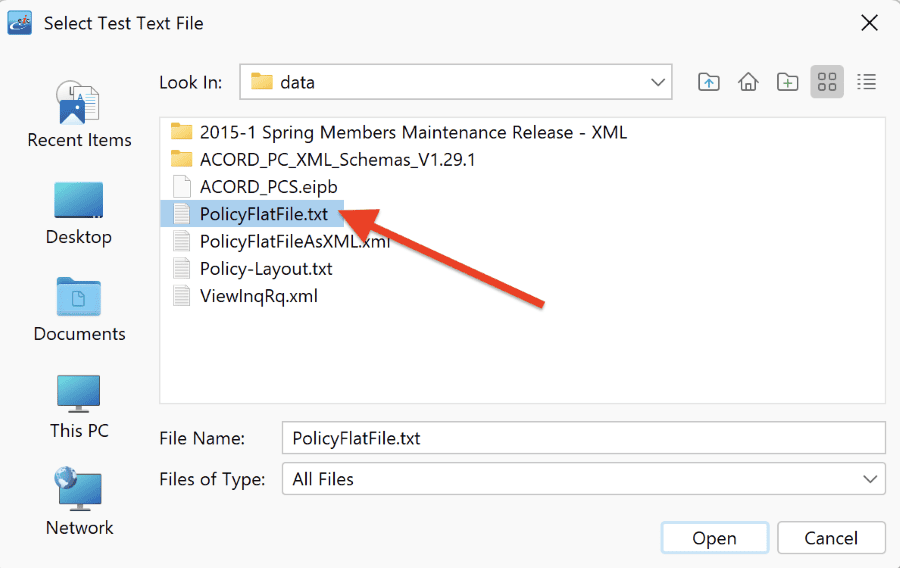Click the Open button

coord(714,538)
